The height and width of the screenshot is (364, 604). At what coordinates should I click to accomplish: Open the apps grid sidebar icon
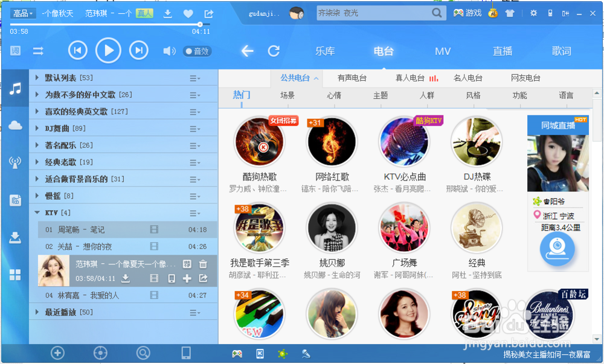point(15,275)
